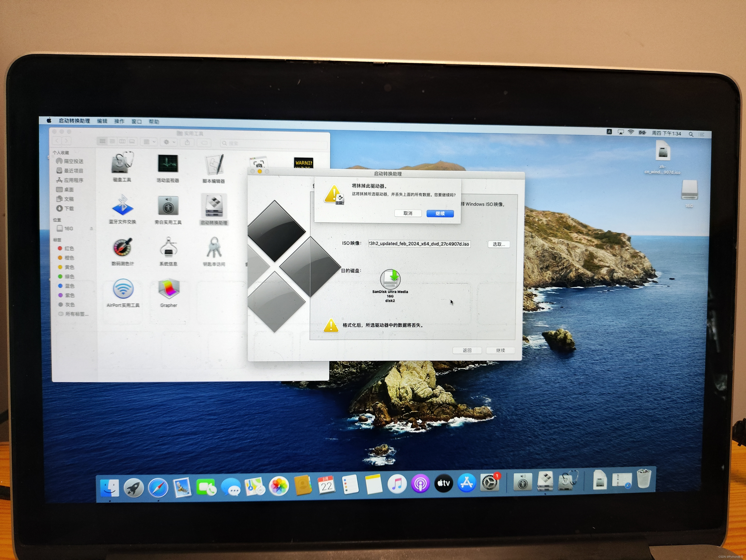Image resolution: width=746 pixels, height=560 pixels.
Task: Open the 帮助 menu
Action: [x=154, y=122]
